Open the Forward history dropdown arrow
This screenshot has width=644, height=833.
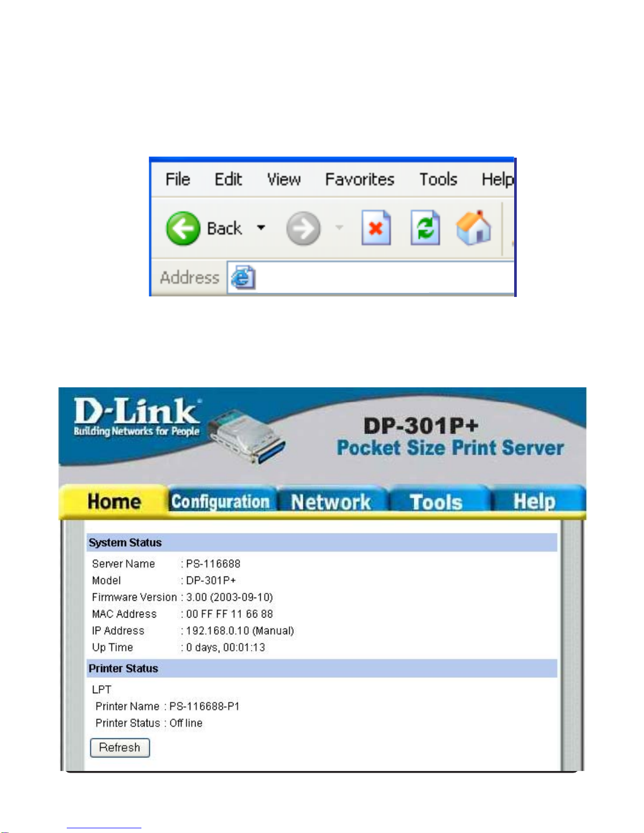pyautogui.click(x=340, y=228)
